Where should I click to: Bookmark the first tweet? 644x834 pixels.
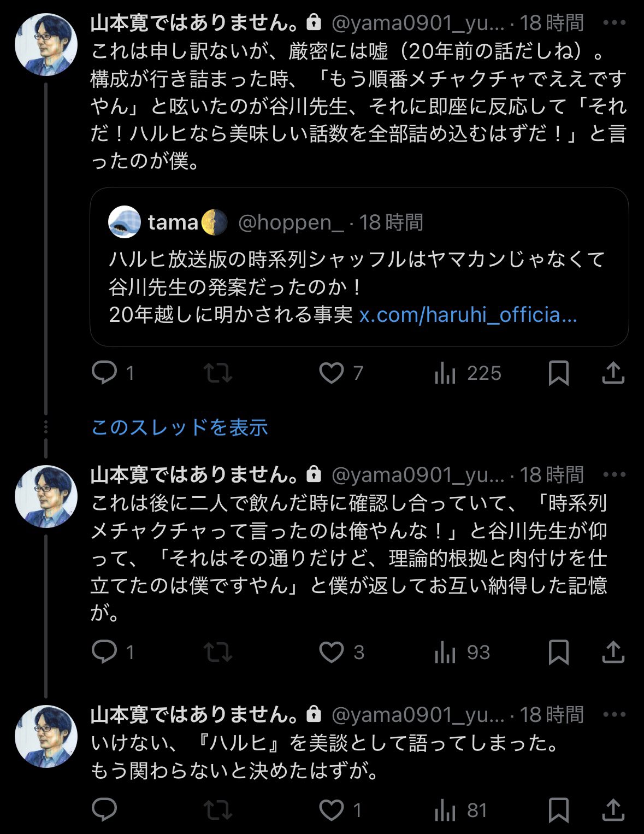558,373
